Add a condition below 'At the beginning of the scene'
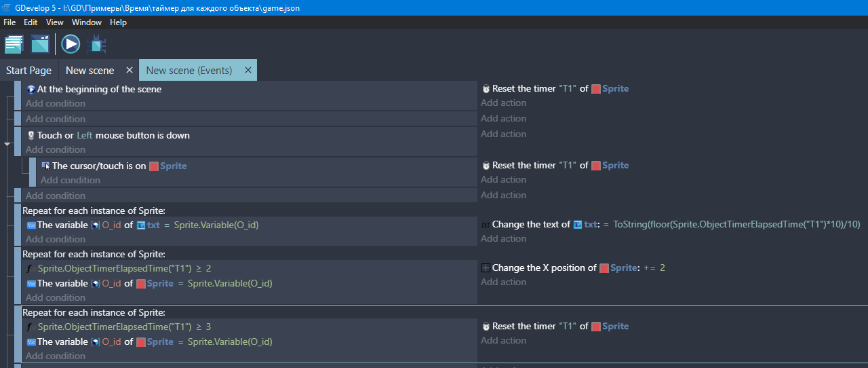The image size is (868, 368). [56, 104]
